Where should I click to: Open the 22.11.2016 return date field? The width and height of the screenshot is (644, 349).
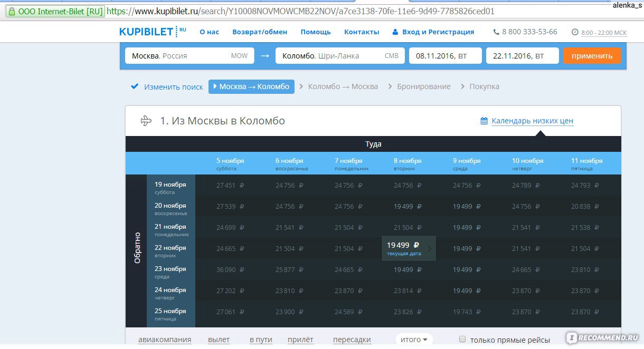click(522, 56)
